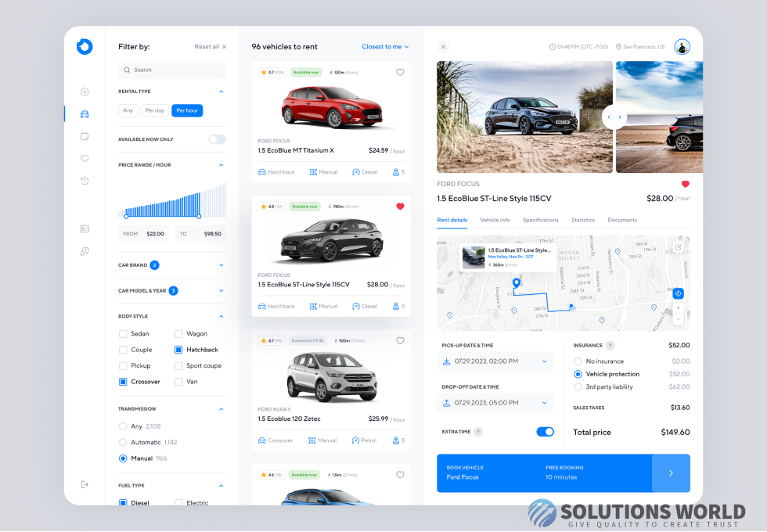
Task: Check the Sedan body style
Action: [123, 334]
